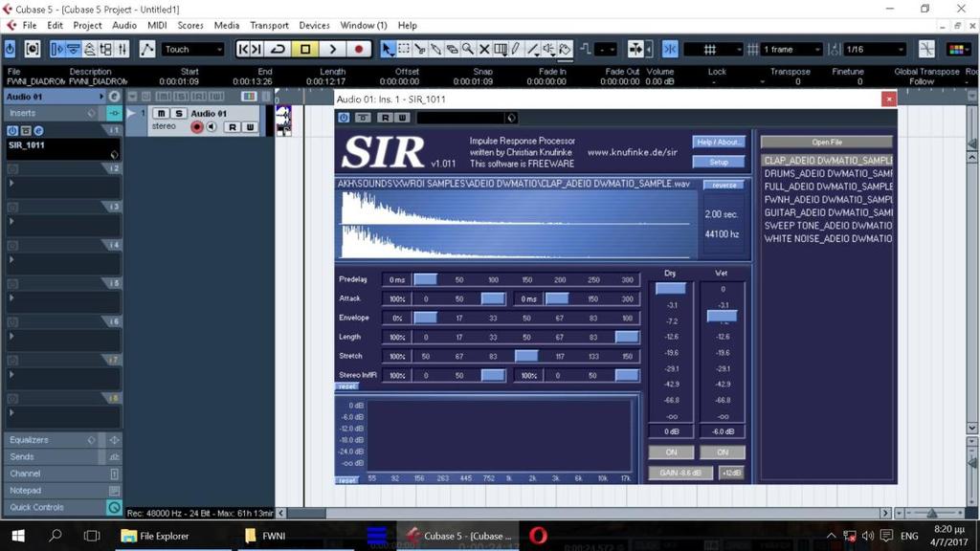The width and height of the screenshot is (980, 551).
Task: Click the SIR Help / About button
Action: [x=718, y=142]
